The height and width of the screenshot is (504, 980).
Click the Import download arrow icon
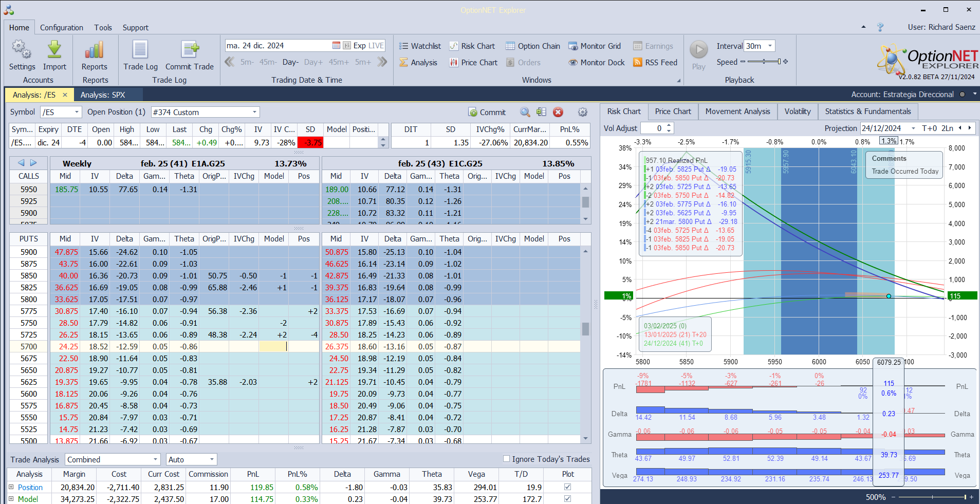pos(54,50)
